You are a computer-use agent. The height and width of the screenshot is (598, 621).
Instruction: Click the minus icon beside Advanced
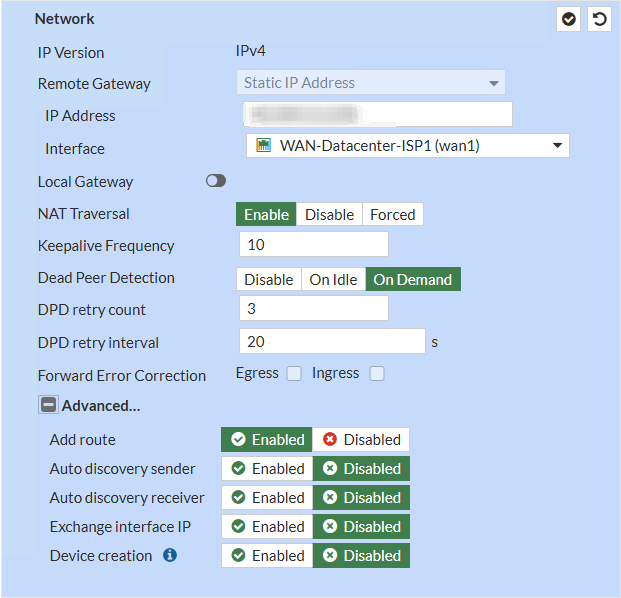coord(47,406)
